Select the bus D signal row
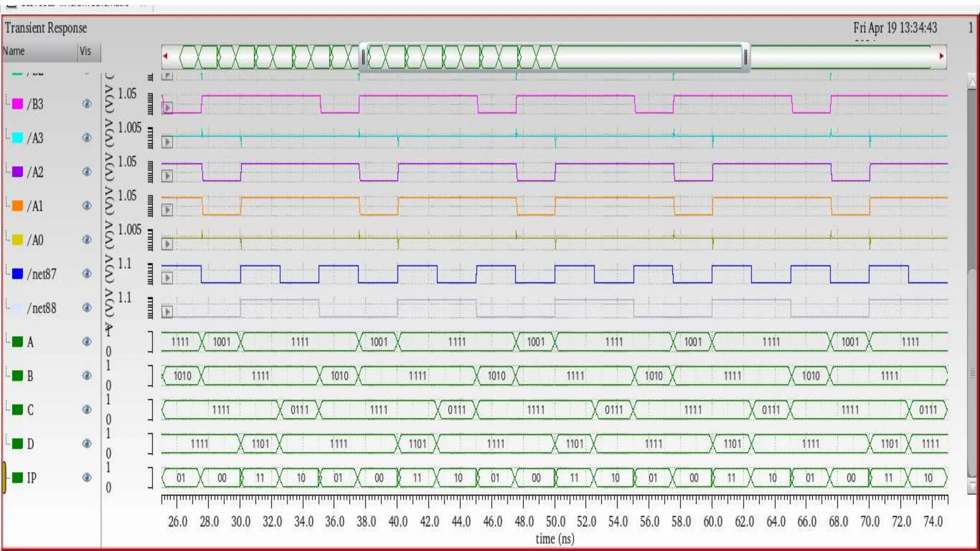 [30, 444]
